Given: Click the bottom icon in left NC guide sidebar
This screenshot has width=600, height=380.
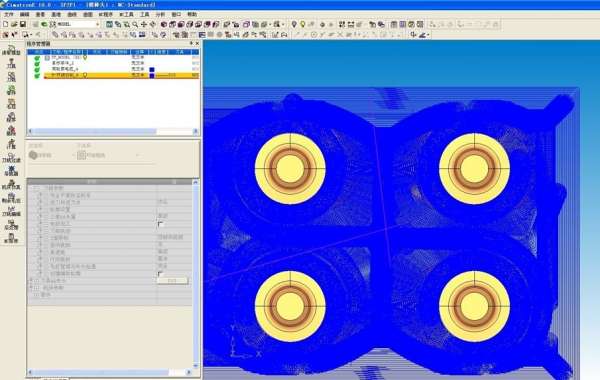Looking at the screenshot, I should [11, 238].
